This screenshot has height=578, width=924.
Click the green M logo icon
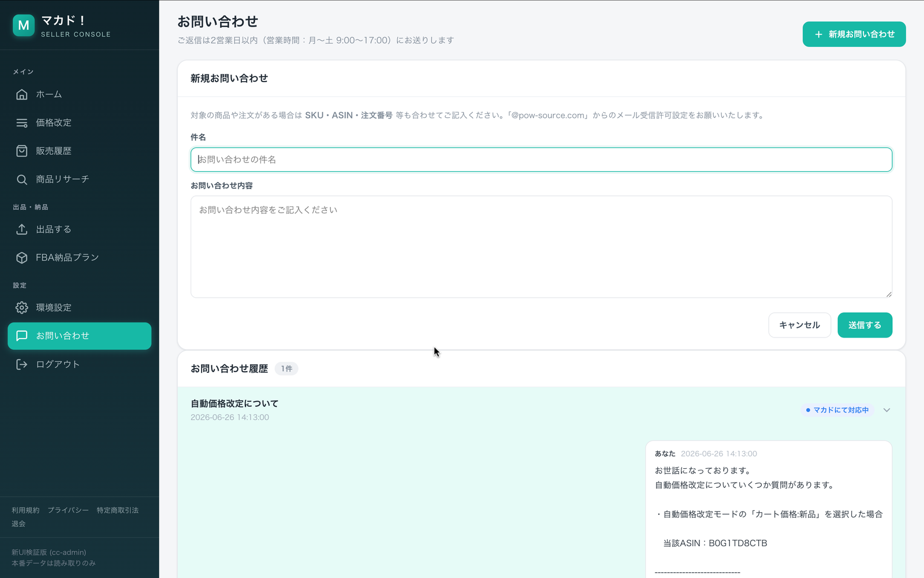pos(24,25)
